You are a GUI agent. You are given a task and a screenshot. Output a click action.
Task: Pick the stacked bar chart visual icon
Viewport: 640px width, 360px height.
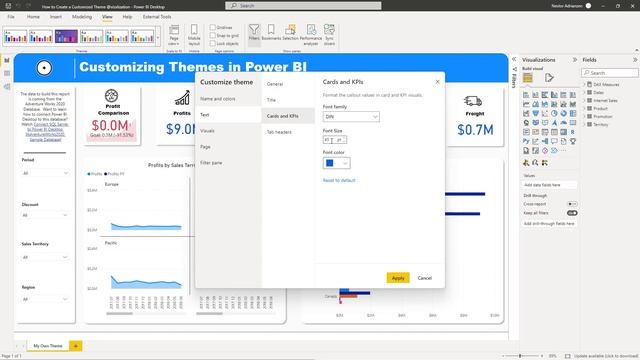tap(526, 95)
